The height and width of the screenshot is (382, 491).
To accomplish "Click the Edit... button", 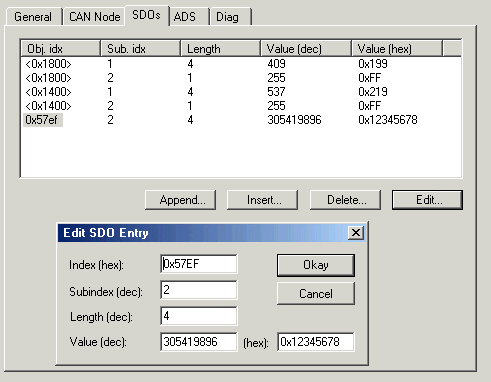I will point(427,200).
